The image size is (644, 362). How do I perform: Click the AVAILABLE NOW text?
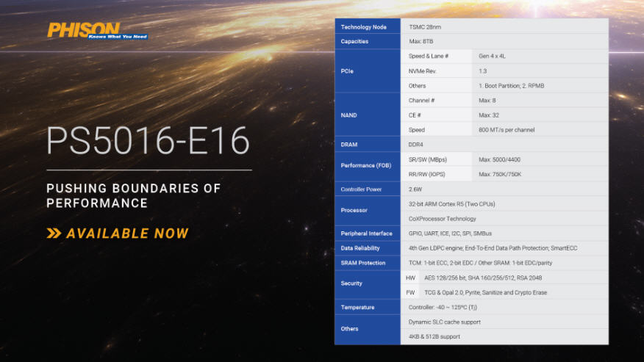click(127, 234)
